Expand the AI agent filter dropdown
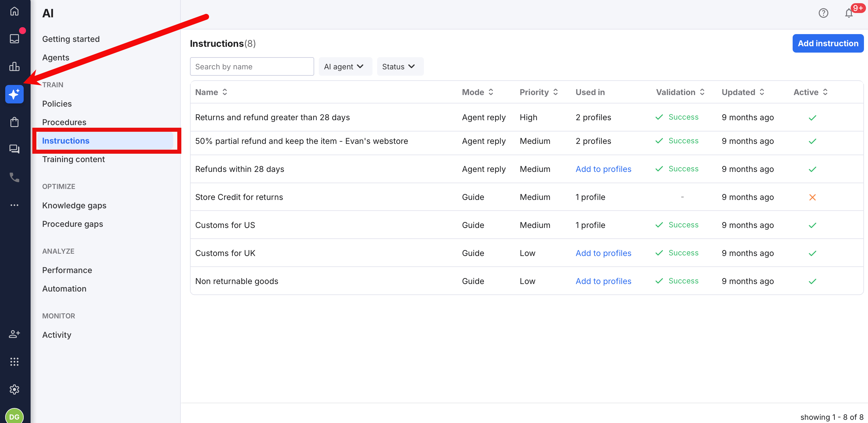This screenshot has width=868, height=423. [x=345, y=67]
